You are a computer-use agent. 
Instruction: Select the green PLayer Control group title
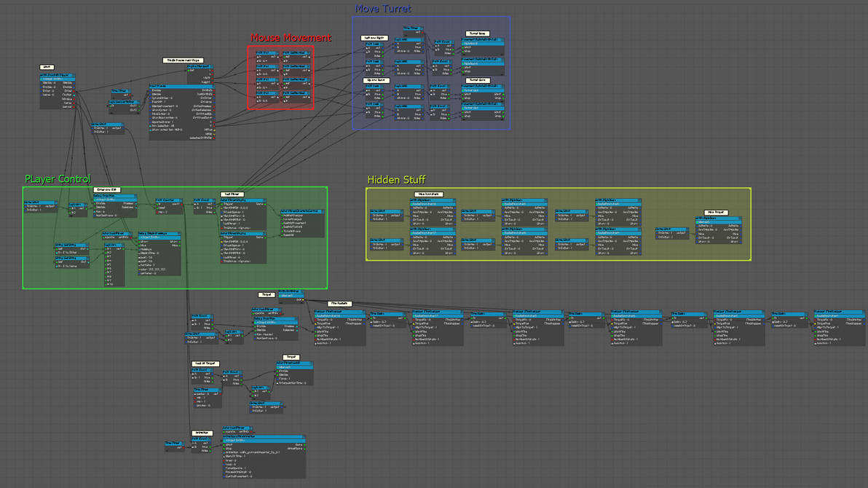point(58,179)
